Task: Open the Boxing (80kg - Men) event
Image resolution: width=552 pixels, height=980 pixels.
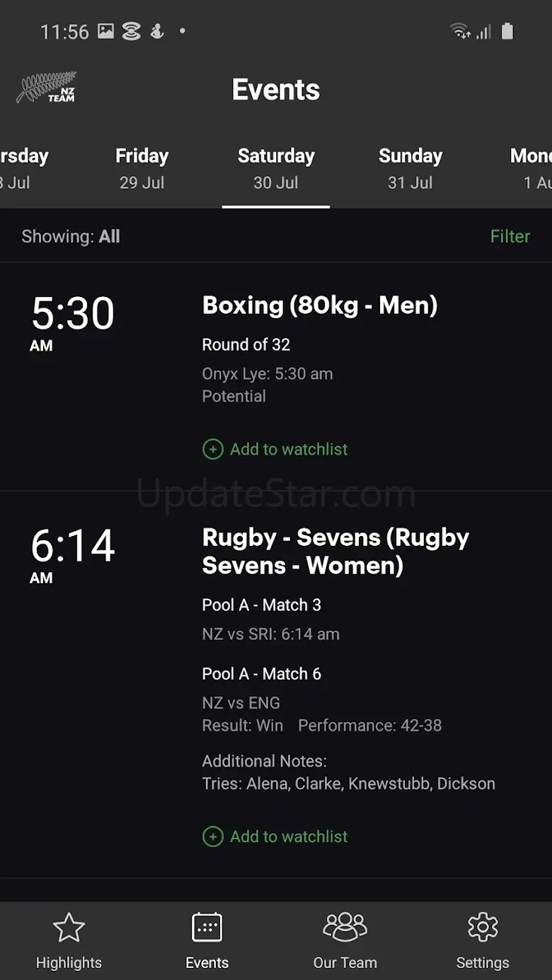Action: (320, 305)
